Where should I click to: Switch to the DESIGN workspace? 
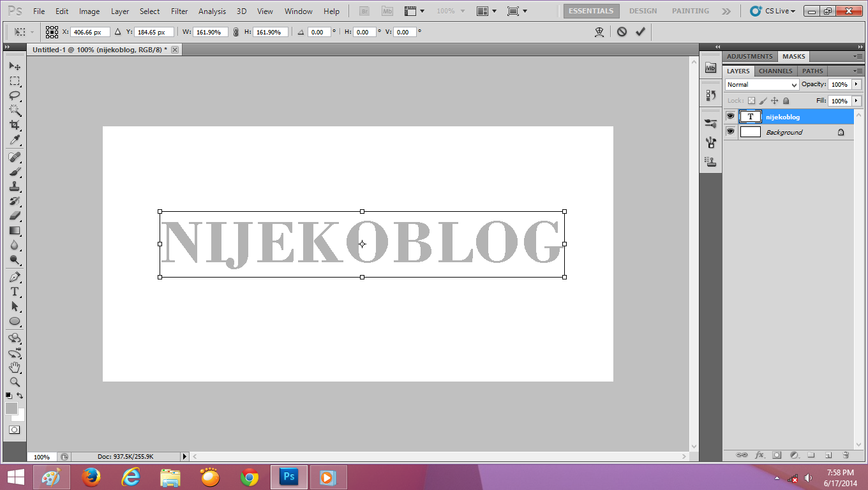coord(643,10)
